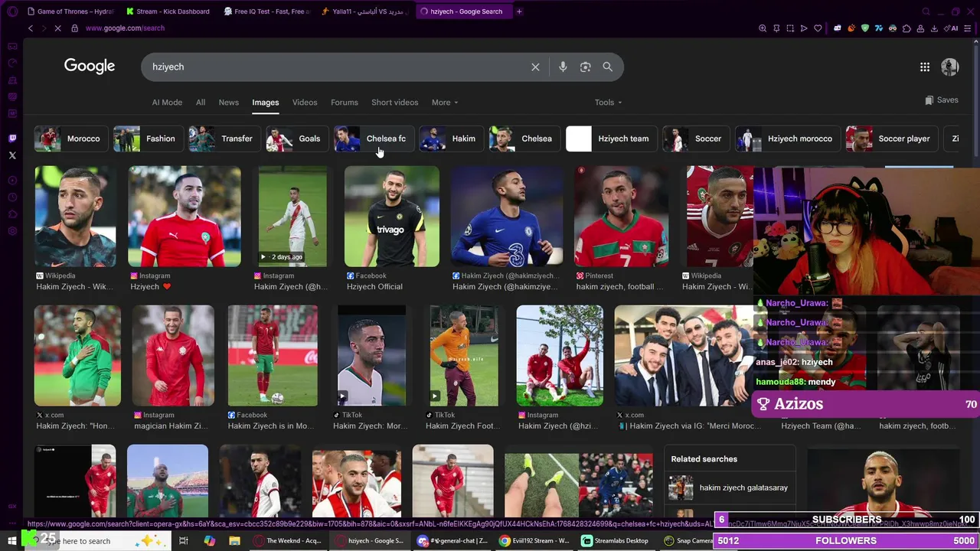Open Wikipedia Hakim Ziyech first image thumbnail

(x=75, y=217)
